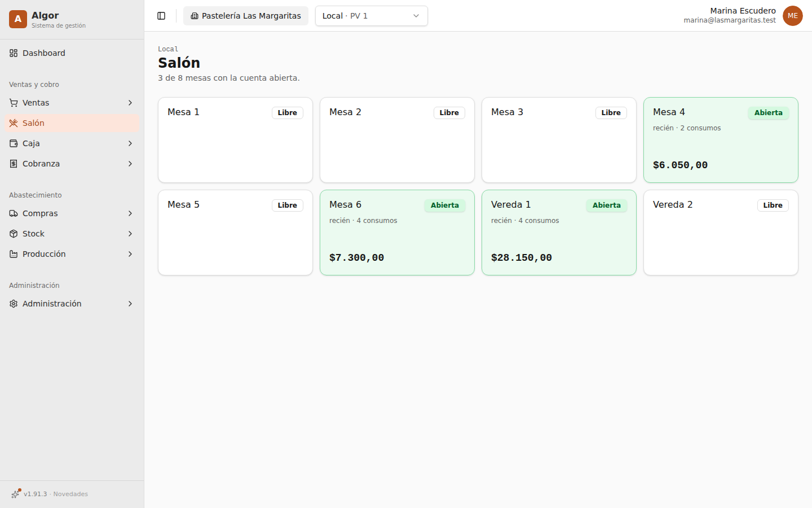The image size is (812, 508).
Task: Click the building icon beside Pastelería Las Margaritas
Action: [x=195, y=16]
